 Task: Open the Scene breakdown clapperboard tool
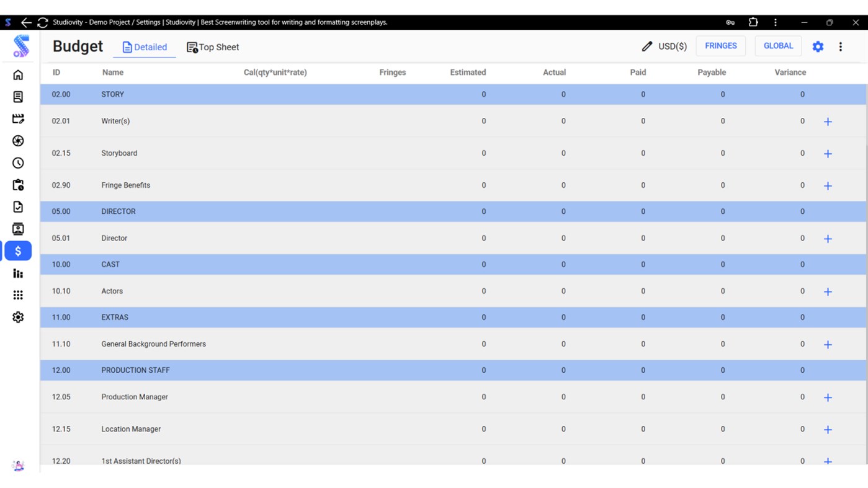(x=18, y=118)
